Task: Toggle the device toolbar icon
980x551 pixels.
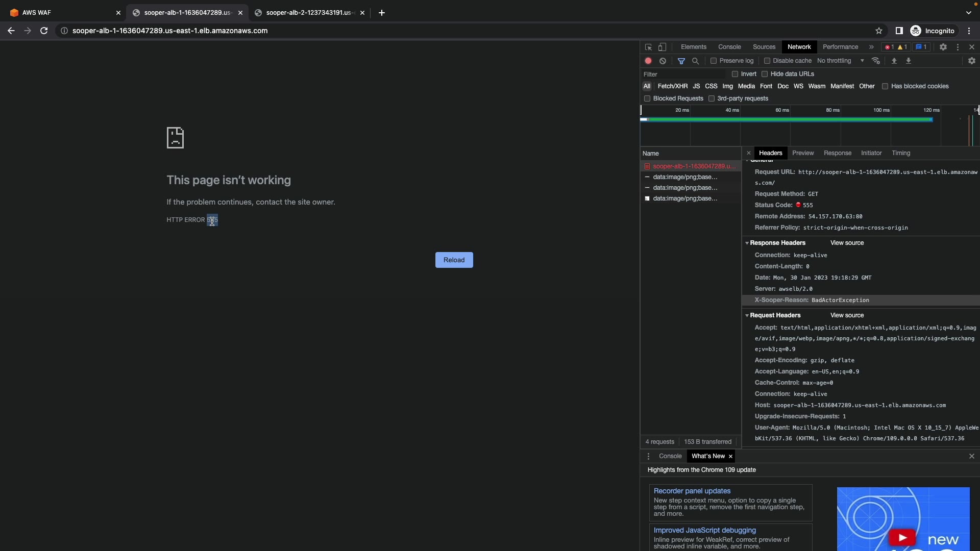Action: coord(662,47)
